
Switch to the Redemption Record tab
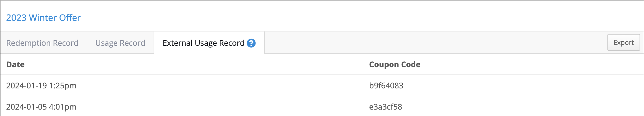[x=42, y=43]
